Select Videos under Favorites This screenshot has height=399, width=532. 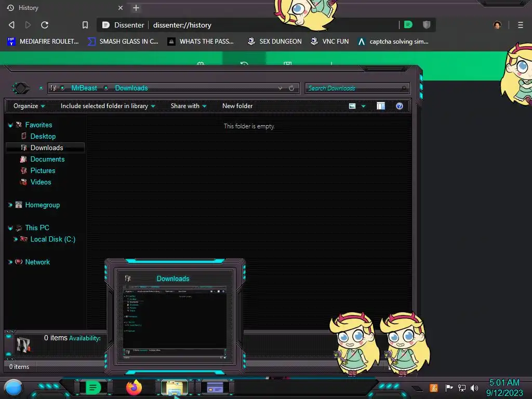point(41,182)
